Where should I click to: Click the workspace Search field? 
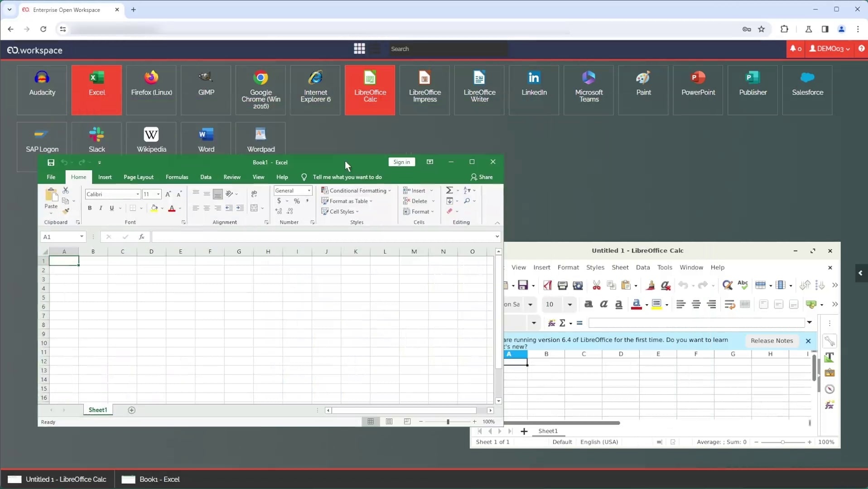(448, 49)
